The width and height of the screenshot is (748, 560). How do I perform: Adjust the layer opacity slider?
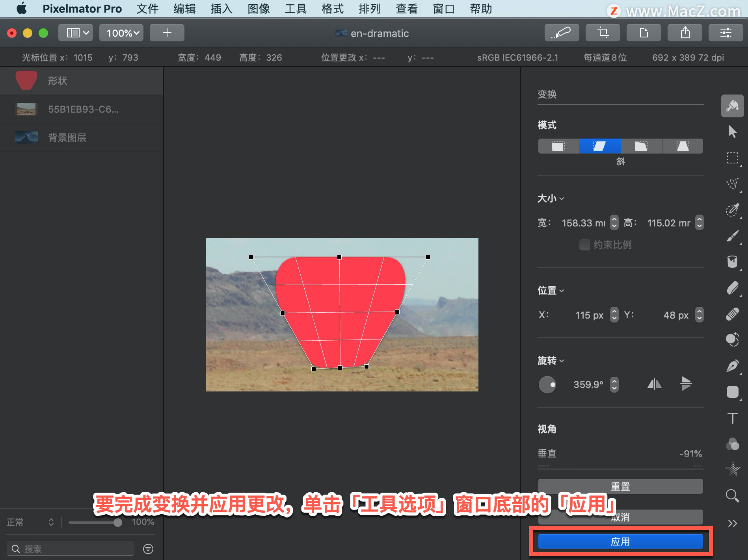pyautogui.click(x=95, y=523)
